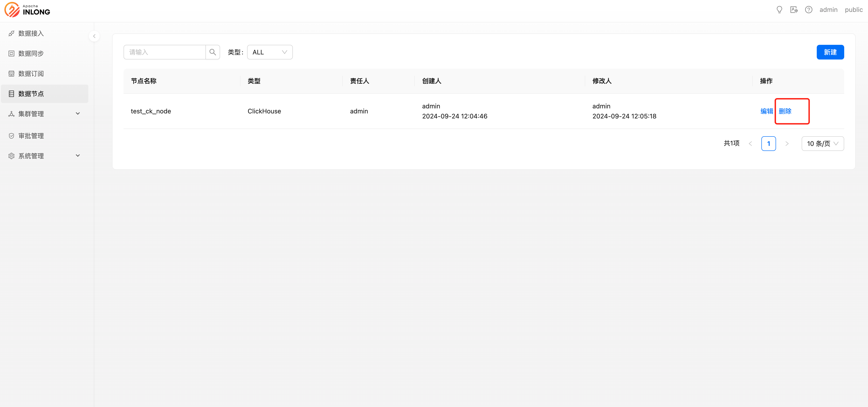The height and width of the screenshot is (407, 868).
Task: Click the 新建 create button
Action: 830,52
